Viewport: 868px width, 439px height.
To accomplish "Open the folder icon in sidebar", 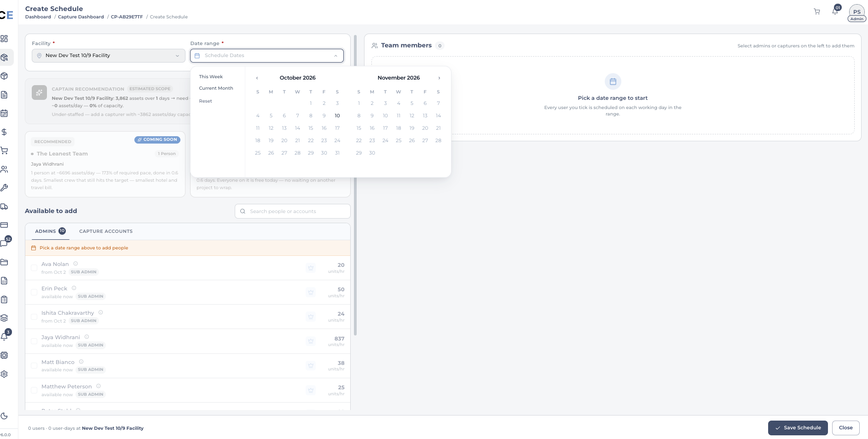I will 4,262.
